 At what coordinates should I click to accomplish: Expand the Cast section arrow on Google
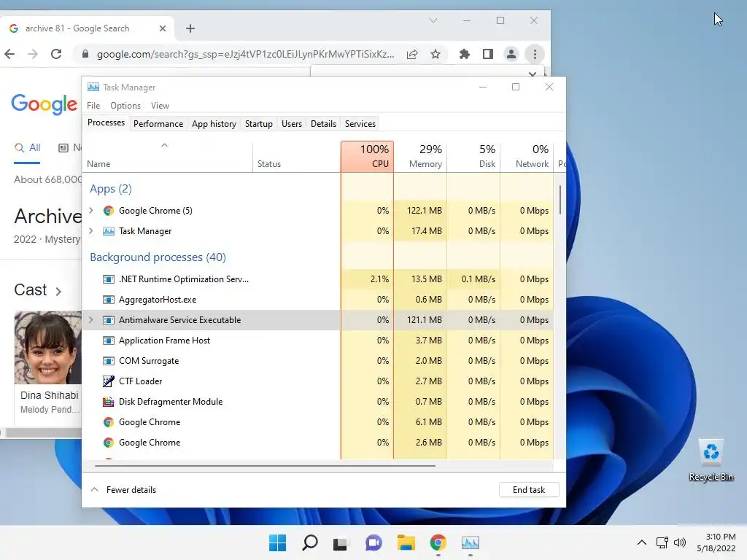point(58,292)
